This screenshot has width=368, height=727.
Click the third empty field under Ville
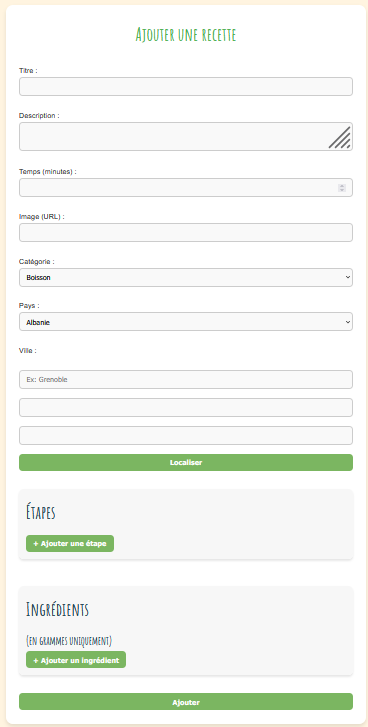click(185, 435)
